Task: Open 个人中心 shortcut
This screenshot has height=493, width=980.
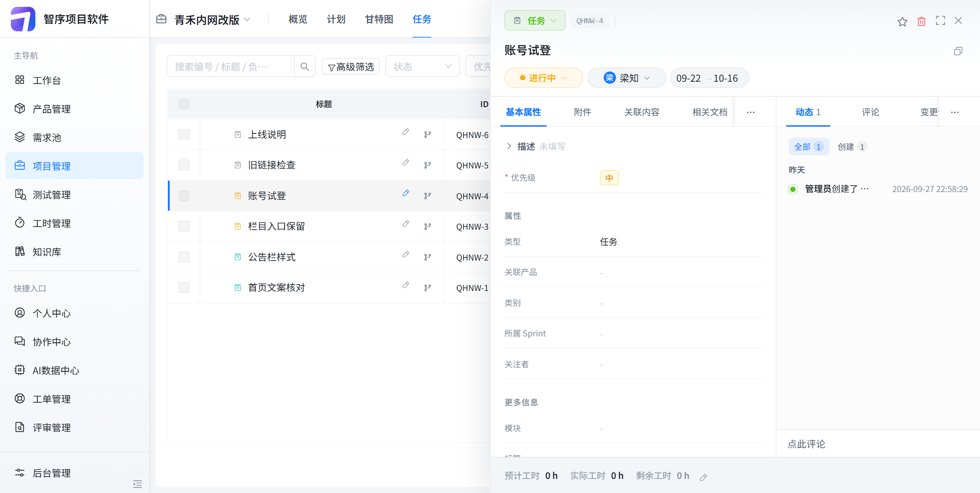Action: point(74,313)
